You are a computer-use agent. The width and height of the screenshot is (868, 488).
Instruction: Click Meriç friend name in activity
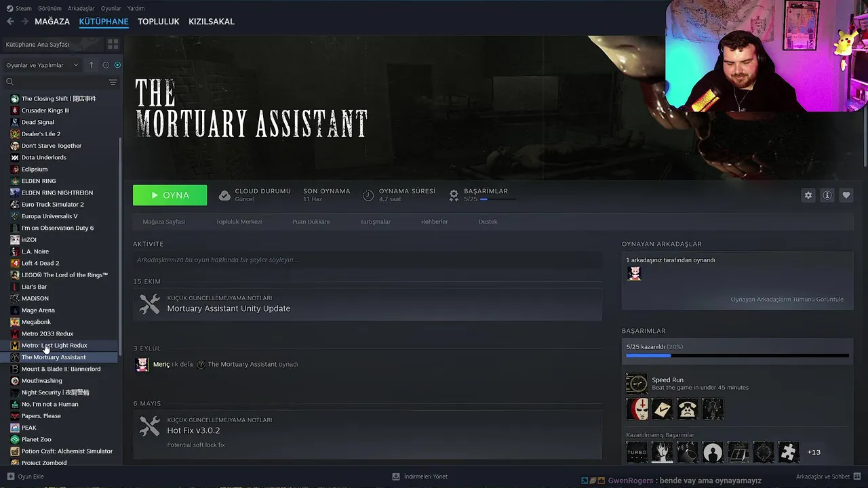[x=161, y=364]
